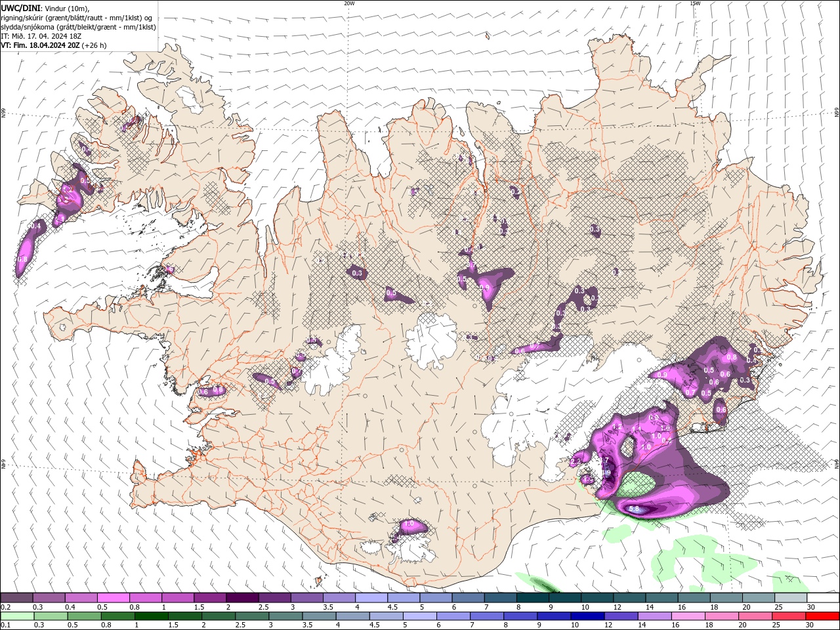The width and height of the screenshot is (840, 630).
Task: Click pale green lower swatch above 0.1
Action: [16, 616]
